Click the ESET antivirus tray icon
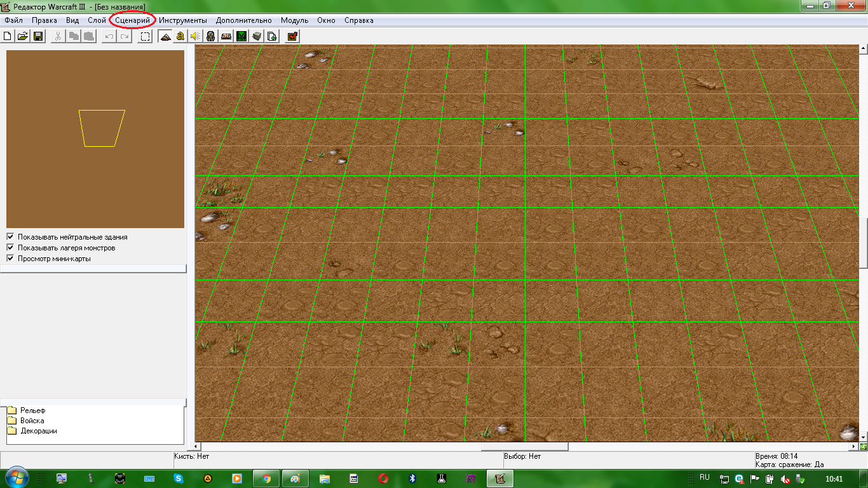 [739, 478]
